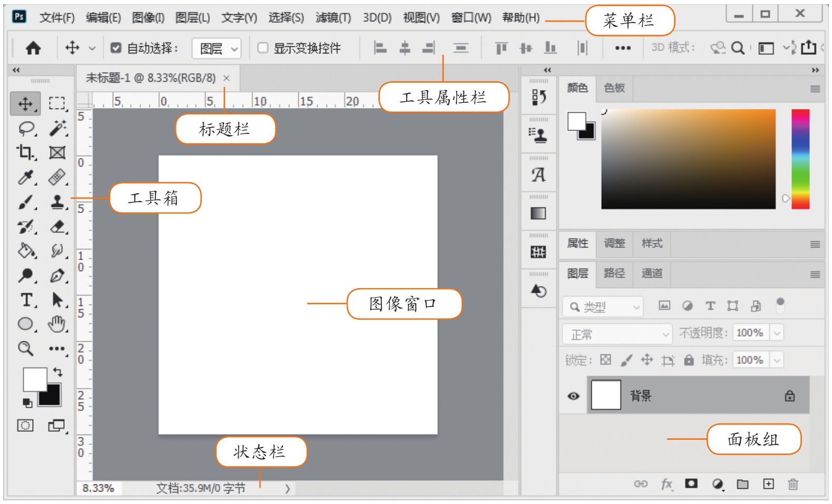
Task: Expand the 填充 fill dropdown arrow
Action: 777,360
